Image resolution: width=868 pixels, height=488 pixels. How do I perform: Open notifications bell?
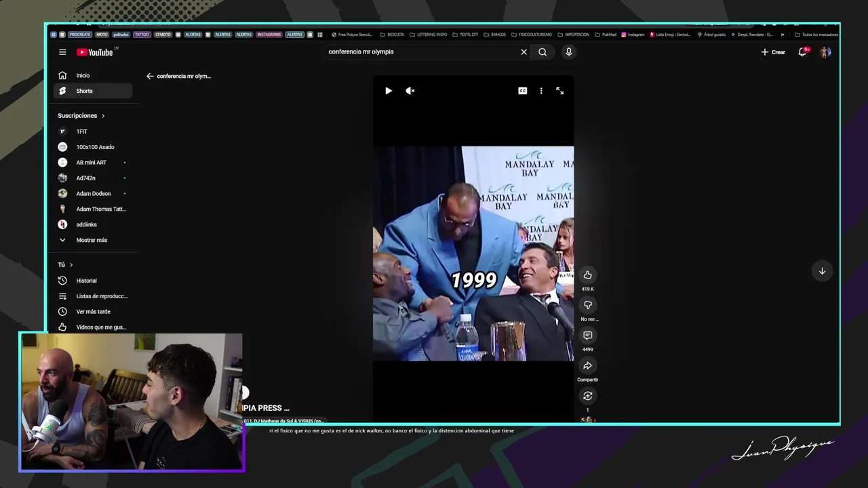point(802,52)
